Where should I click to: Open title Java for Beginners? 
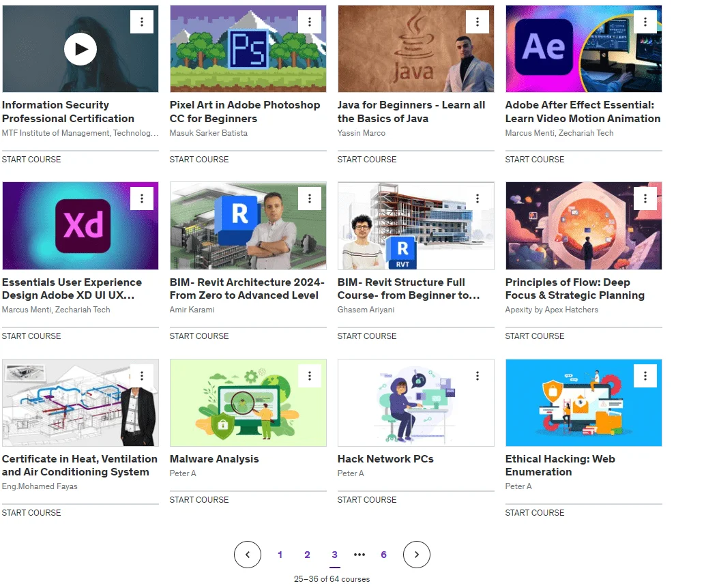click(x=411, y=111)
